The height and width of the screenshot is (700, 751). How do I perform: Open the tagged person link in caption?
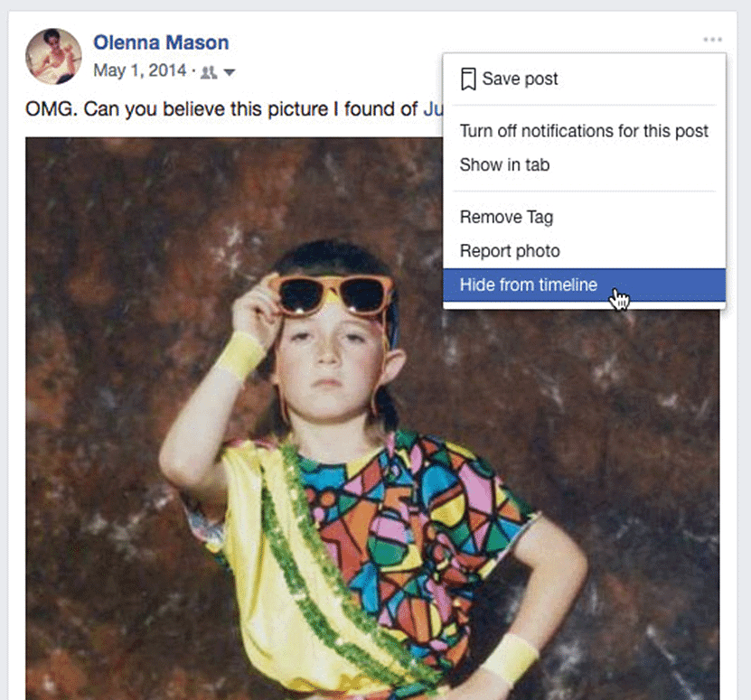[433, 110]
